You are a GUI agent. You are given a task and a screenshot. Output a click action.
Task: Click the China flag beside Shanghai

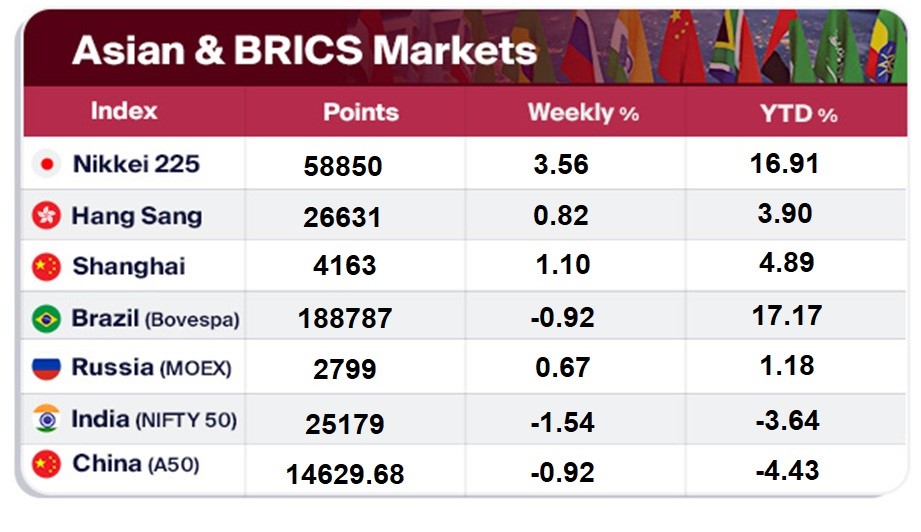pos(46,267)
